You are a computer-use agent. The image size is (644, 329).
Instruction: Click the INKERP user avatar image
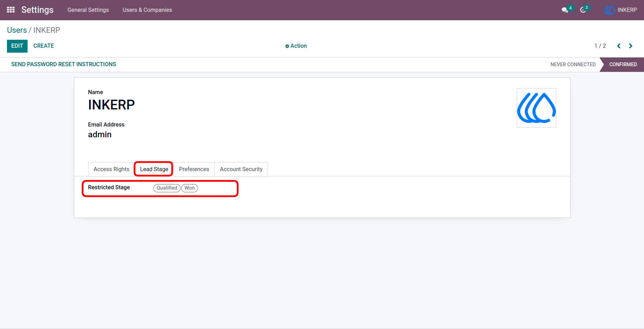pyautogui.click(x=536, y=108)
